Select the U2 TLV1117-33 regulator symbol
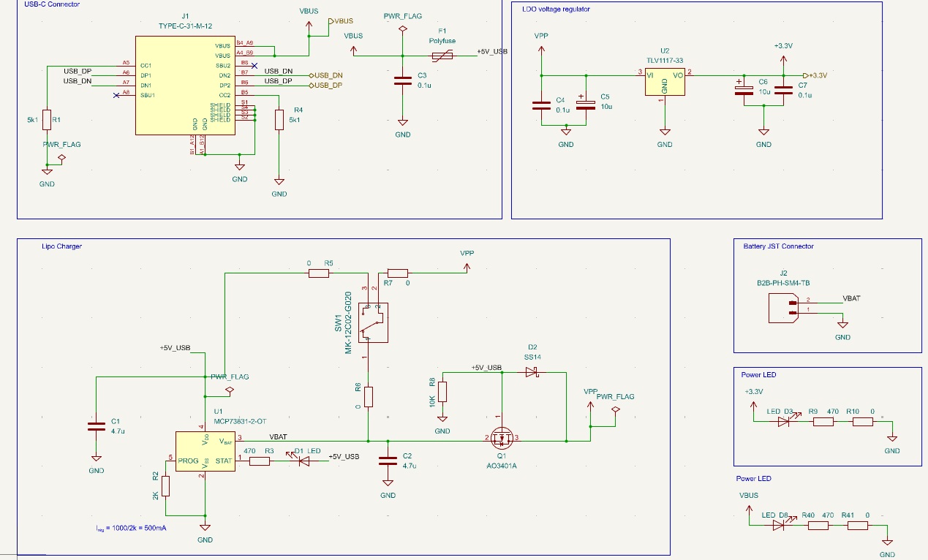This screenshot has height=560, width=928. pyautogui.click(x=665, y=83)
